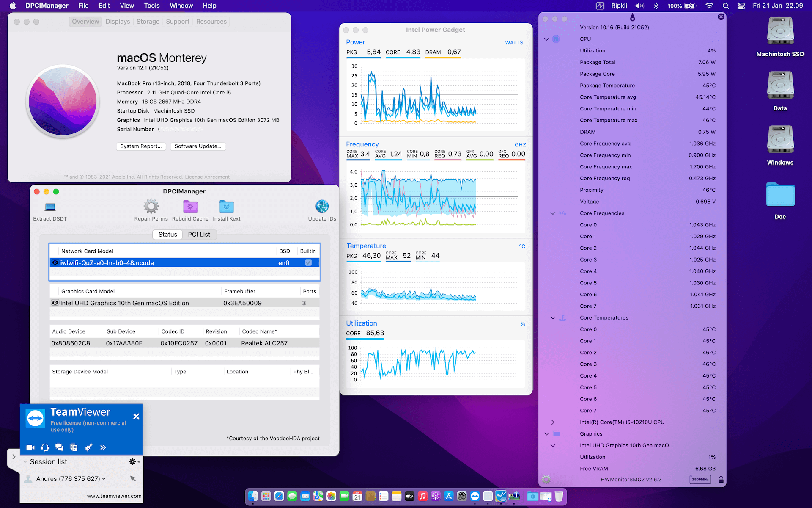The image size is (812, 508).
Task: Switch to Resources tab
Action: [x=211, y=22]
